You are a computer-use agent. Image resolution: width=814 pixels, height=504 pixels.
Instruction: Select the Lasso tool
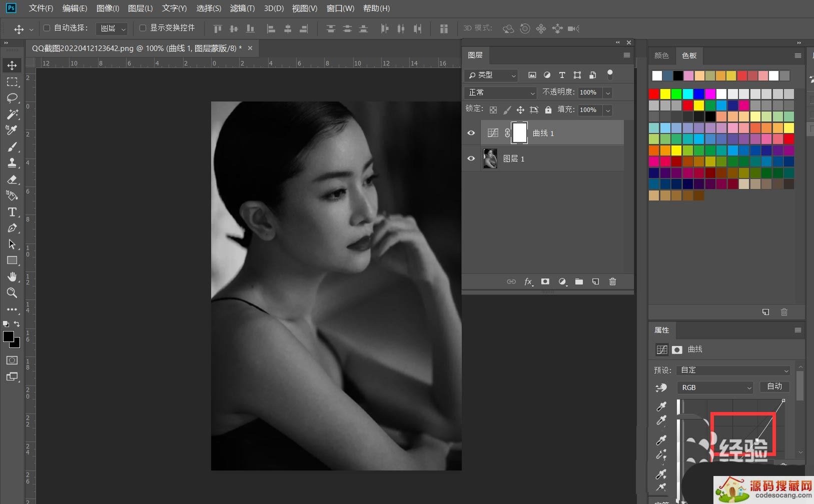pos(13,98)
